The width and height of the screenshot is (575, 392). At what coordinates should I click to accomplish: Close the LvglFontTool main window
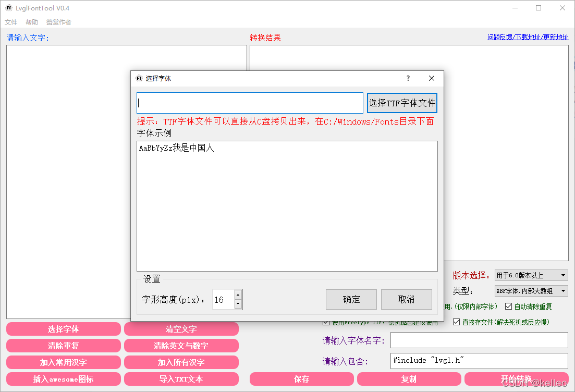click(562, 8)
